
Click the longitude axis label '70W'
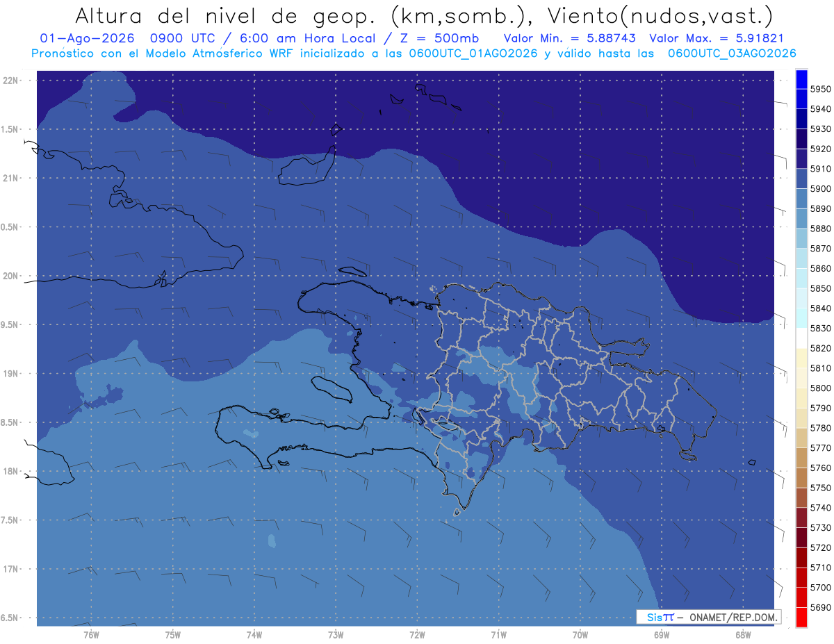tap(580, 634)
